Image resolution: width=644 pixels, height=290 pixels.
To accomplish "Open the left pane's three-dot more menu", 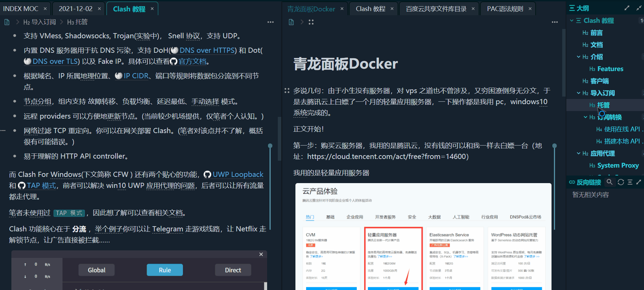I will (x=271, y=22).
